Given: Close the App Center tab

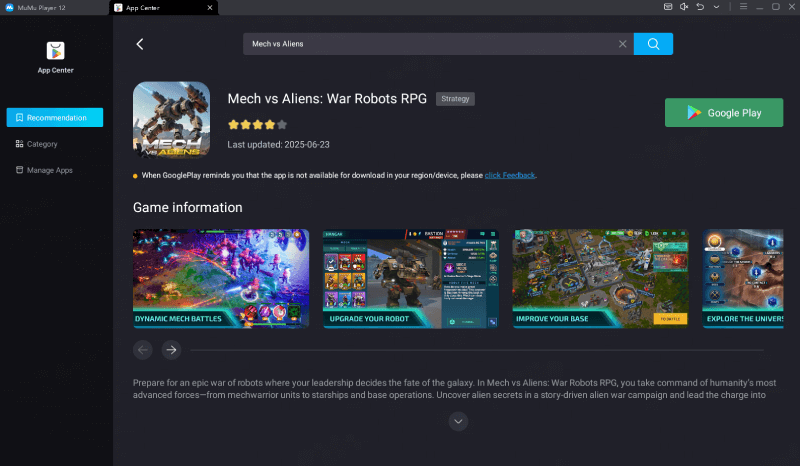Looking at the screenshot, I should click(x=210, y=8).
